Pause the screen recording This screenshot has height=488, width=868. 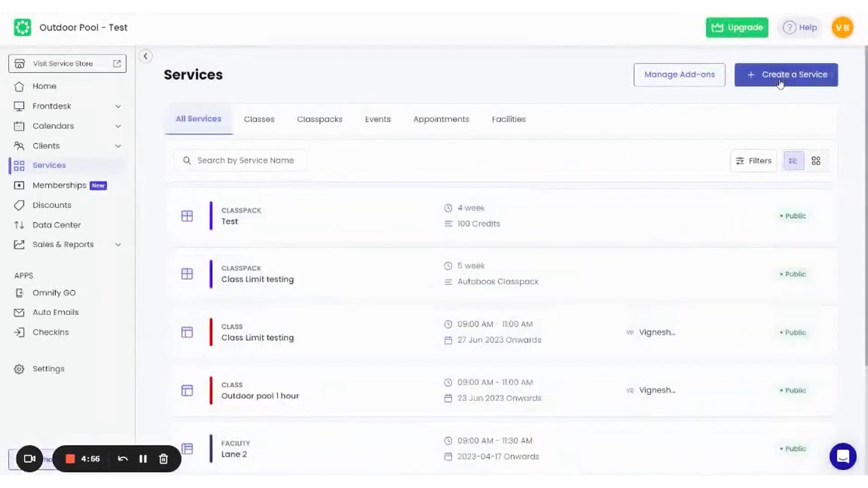click(143, 459)
